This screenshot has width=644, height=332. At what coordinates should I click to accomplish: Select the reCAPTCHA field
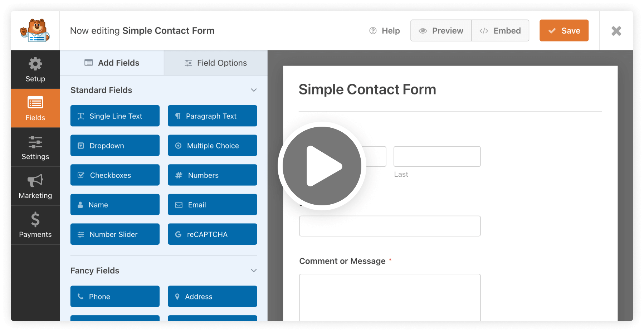[212, 234]
